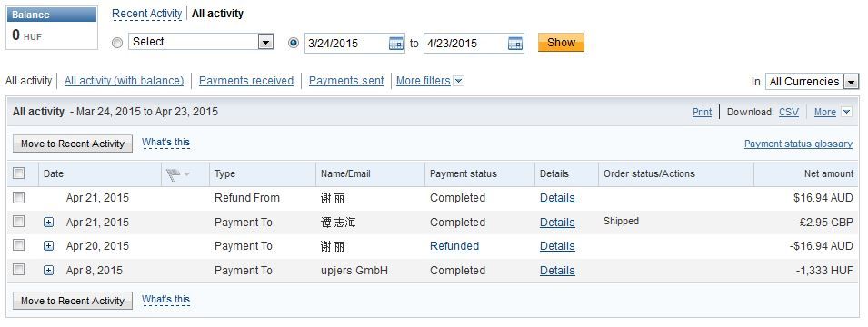The width and height of the screenshot is (868, 327).
Task: Check the £2.95 GBP payment row checkbox
Action: (19, 222)
